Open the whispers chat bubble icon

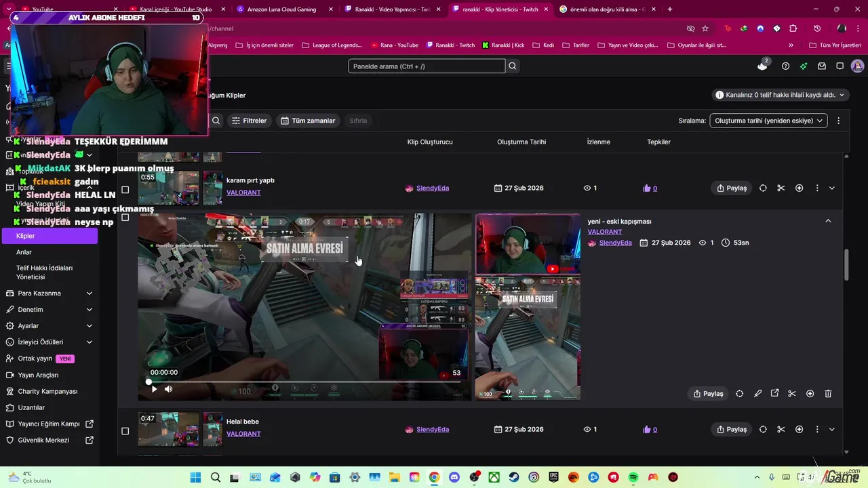(840, 66)
